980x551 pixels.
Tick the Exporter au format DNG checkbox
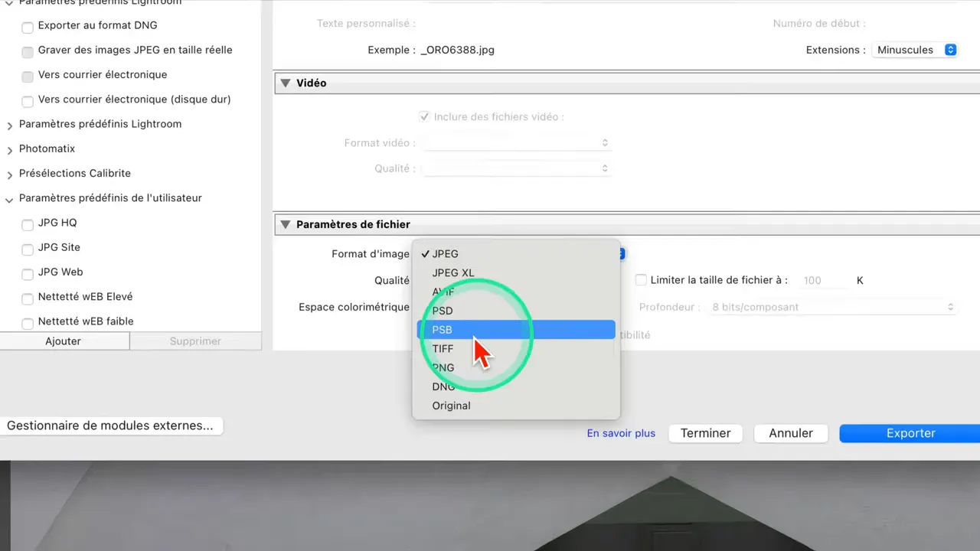coord(28,28)
